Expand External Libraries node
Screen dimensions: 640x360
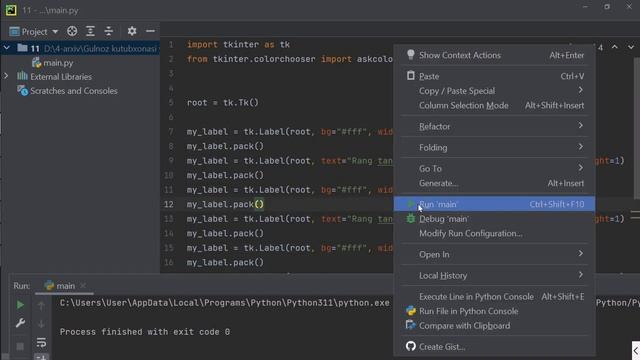pyautogui.click(x=6, y=76)
